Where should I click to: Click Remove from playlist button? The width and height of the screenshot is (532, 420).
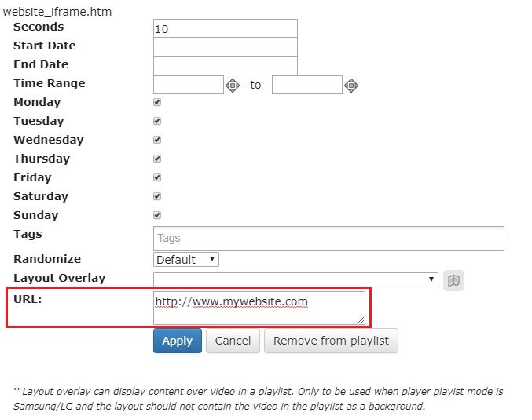[x=331, y=341]
